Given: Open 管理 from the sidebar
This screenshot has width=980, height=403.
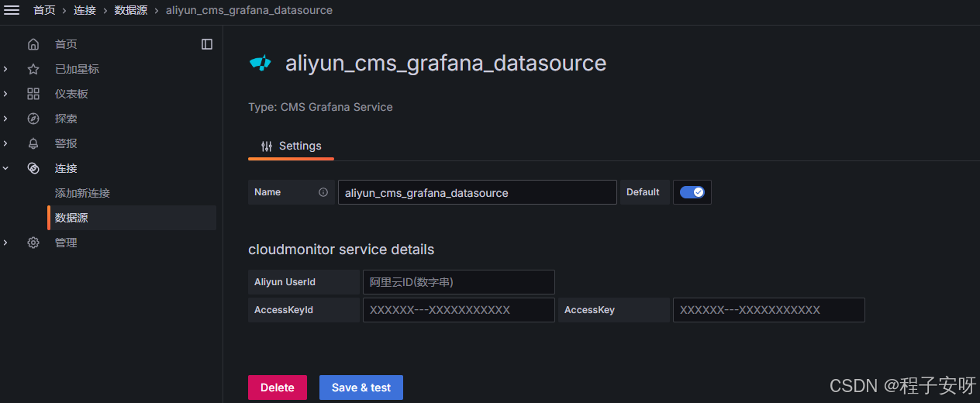Looking at the screenshot, I should pos(66,243).
